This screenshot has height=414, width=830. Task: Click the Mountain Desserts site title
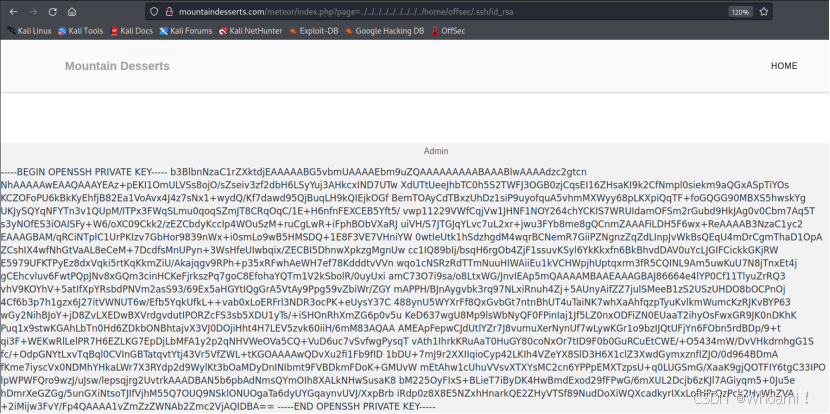click(x=117, y=66)
